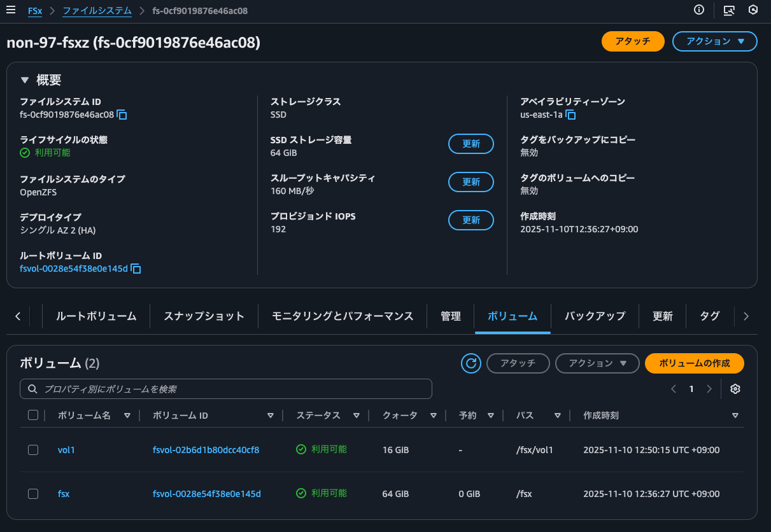
Task: Collapse the 概要 section
Action: point(25,80)
